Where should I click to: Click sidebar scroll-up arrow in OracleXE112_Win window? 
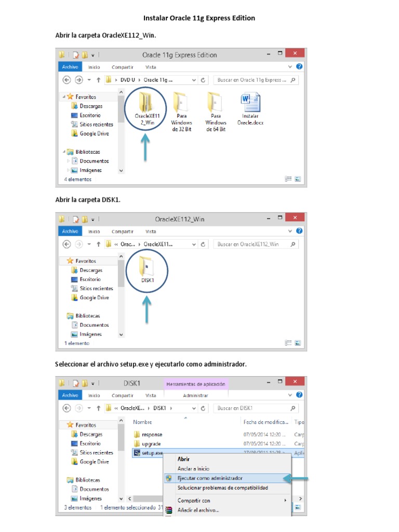click(x=121, y=257)
